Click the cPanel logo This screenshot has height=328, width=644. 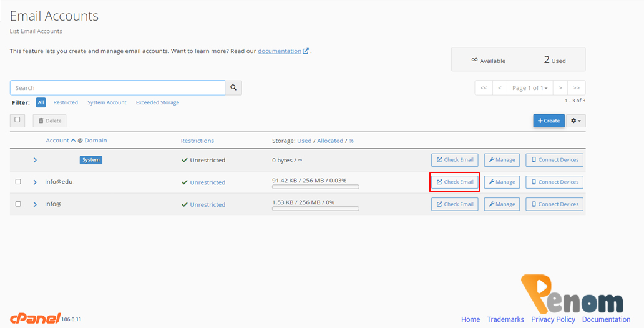35,318
